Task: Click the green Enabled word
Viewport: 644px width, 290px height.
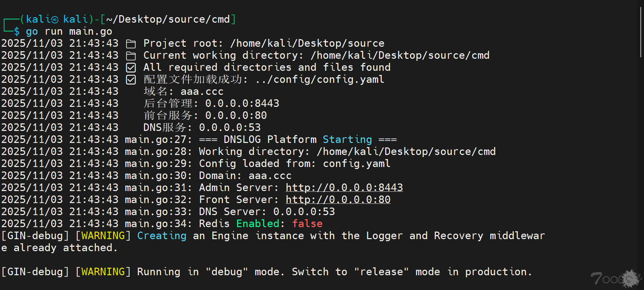Action: (x=258, y=224)
